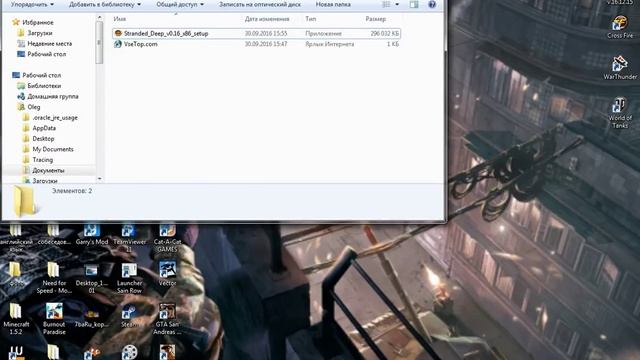Image resolution: width=640 pixels, height=360 pixels.
Task: Click the GTA San Andreas desktop shortcut
Action: coord(167,319)
